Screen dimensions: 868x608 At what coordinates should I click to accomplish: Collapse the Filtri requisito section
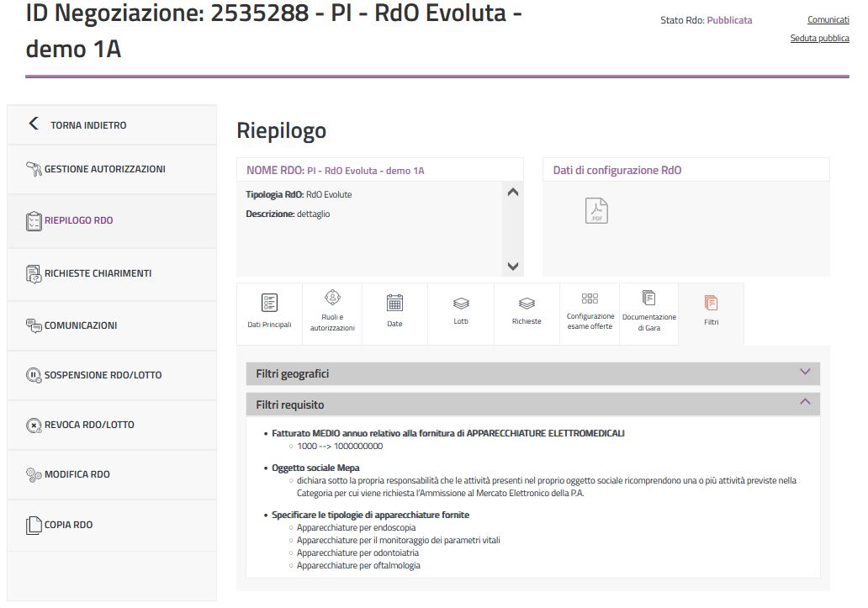805,403
